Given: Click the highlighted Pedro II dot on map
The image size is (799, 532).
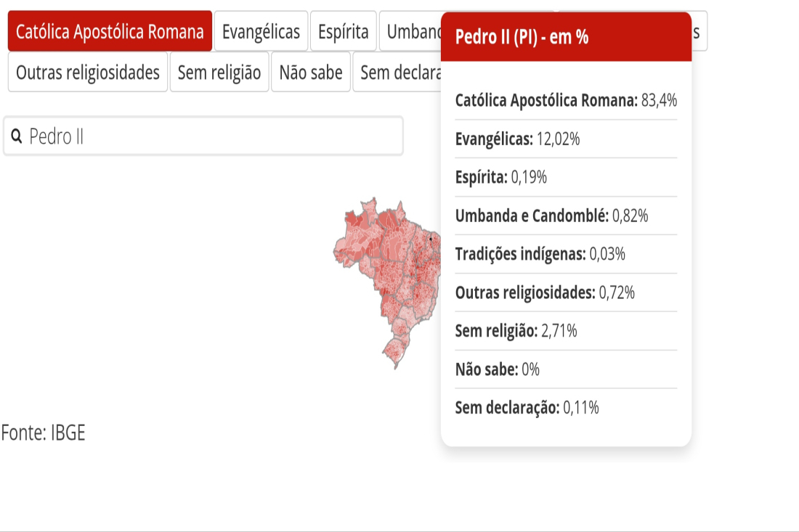Looking at the screenshot, I should click(x=431, y=238).
